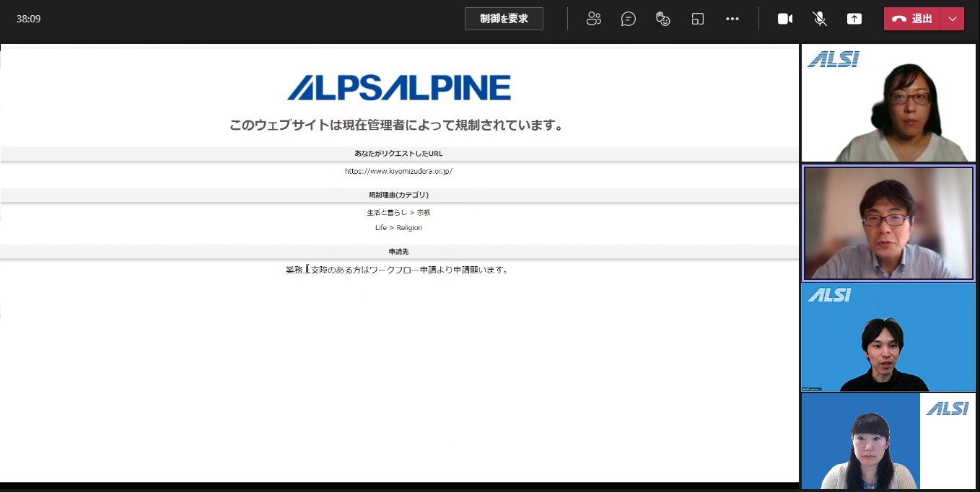Open the meeting chat panel
980x492 pixels.
coord(629,19)
